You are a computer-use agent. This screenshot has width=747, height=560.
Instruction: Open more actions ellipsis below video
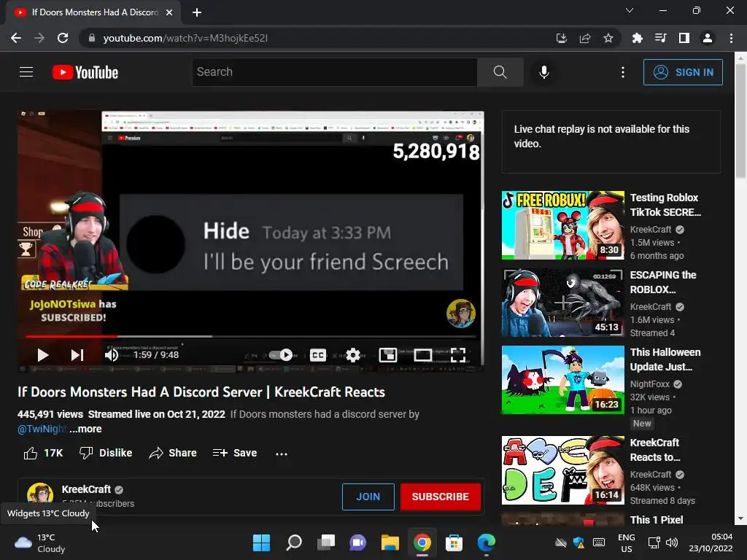282,454
